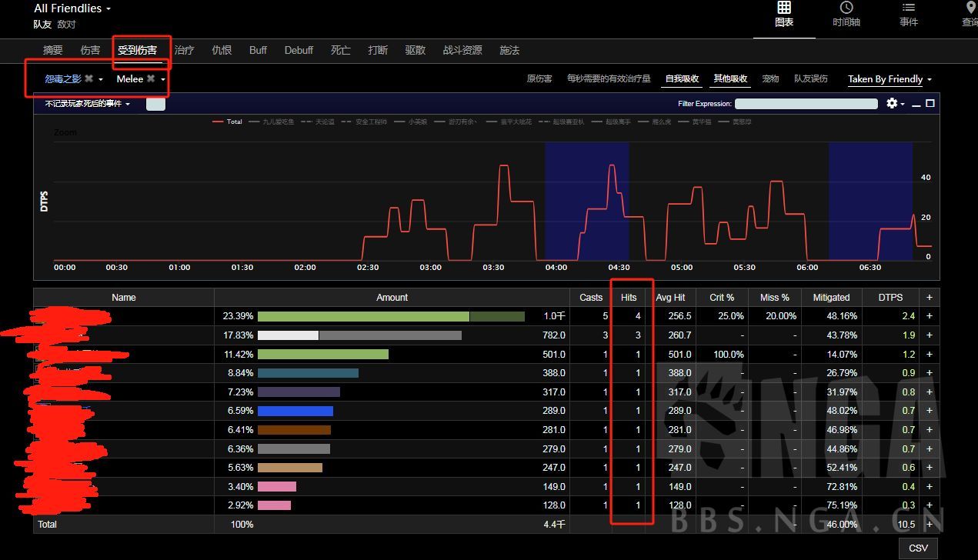Export data with CSV button
978x560 pixels.
coord(918,548)
